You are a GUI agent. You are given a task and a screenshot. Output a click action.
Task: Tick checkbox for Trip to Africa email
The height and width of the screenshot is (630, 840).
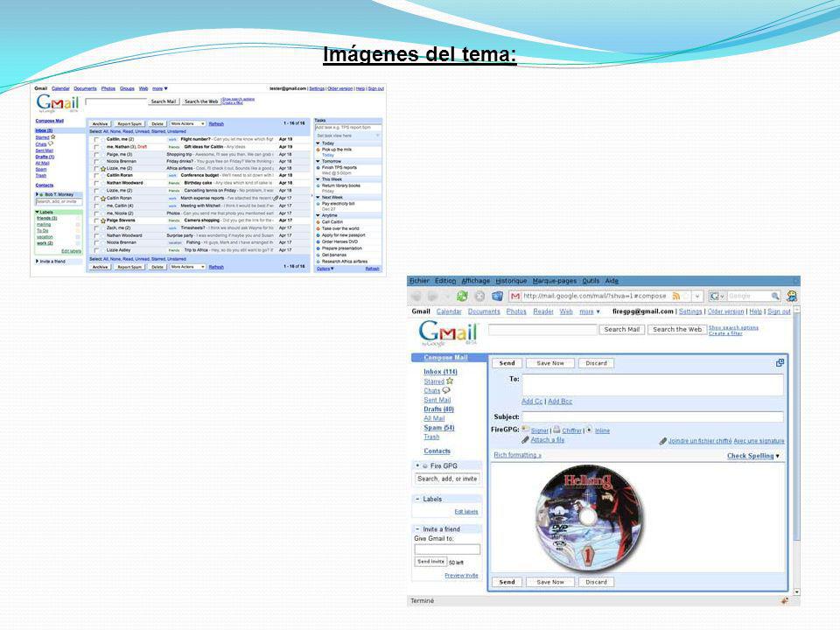pyautogui.click(x=96, y=250)
